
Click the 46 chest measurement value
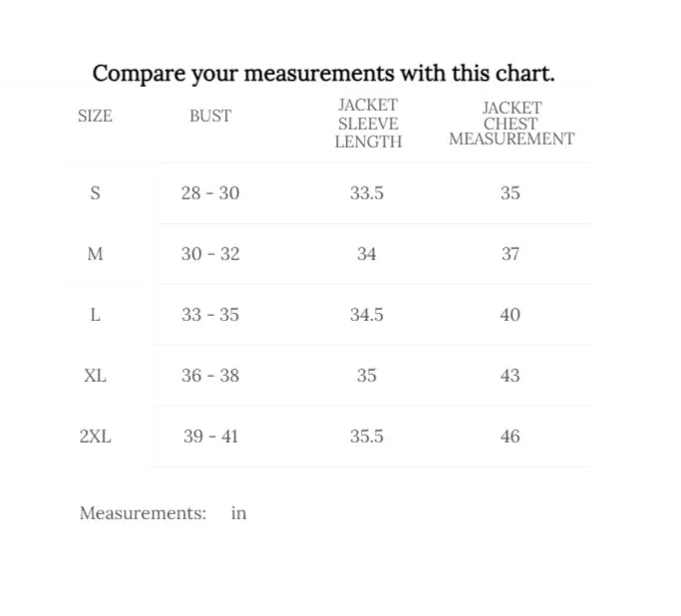point(511,437)
